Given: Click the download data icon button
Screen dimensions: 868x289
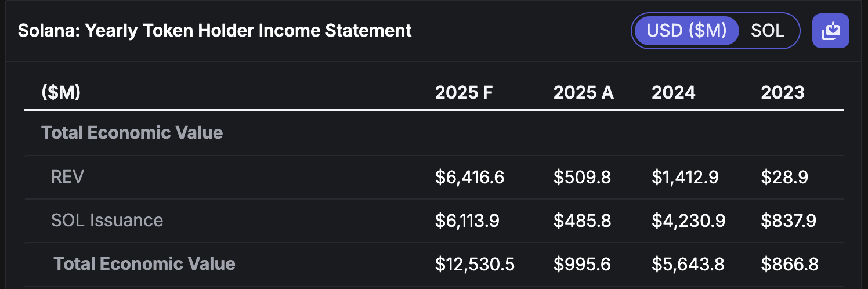Looking at the screenshot, I should 831,30.
